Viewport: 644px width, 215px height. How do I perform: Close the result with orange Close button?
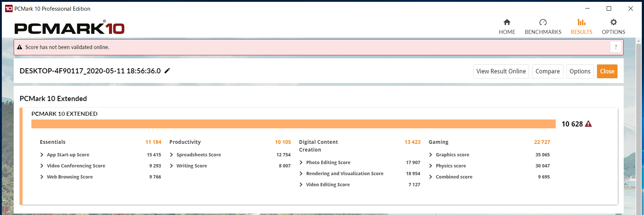pos(607,71)
